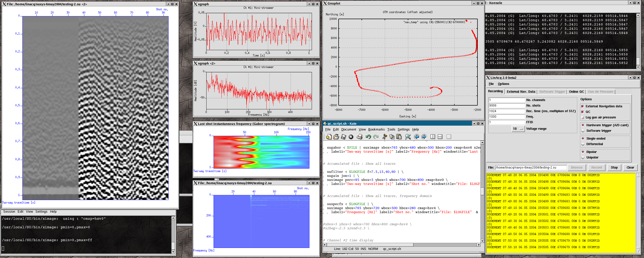
Task: Maximize the qc_script.sh Kate window
Action: [478, 123]
